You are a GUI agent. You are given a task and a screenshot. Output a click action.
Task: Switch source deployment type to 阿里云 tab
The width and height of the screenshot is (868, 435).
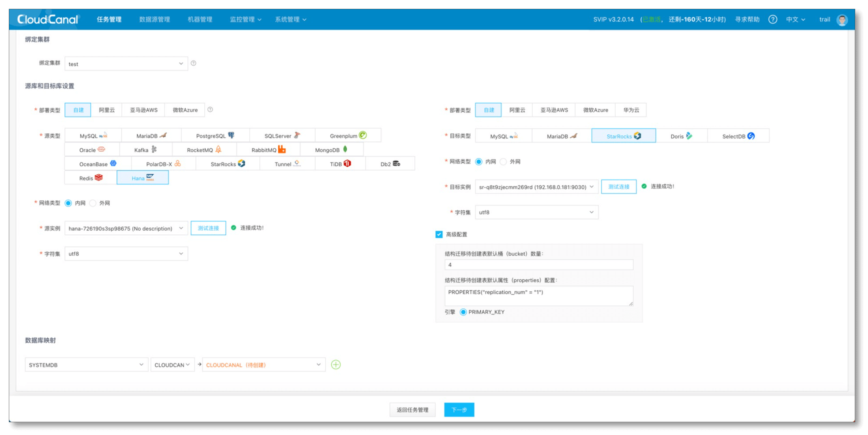tap(106, 110)
